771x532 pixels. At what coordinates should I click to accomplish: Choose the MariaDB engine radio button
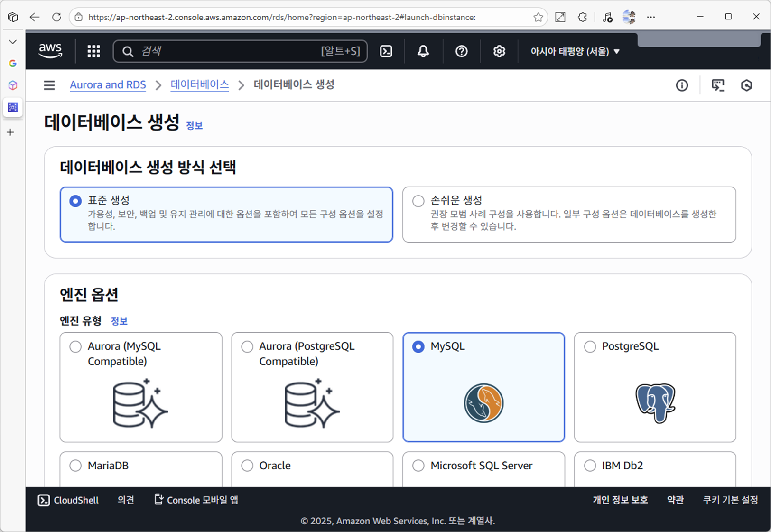pos(75,466)
